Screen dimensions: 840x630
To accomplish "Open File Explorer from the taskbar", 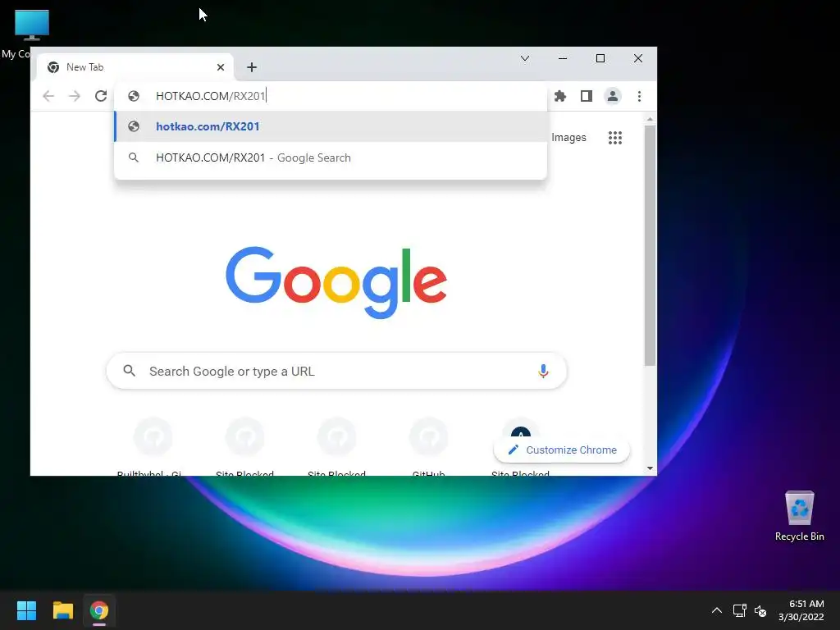I will (x=62, y=610).
